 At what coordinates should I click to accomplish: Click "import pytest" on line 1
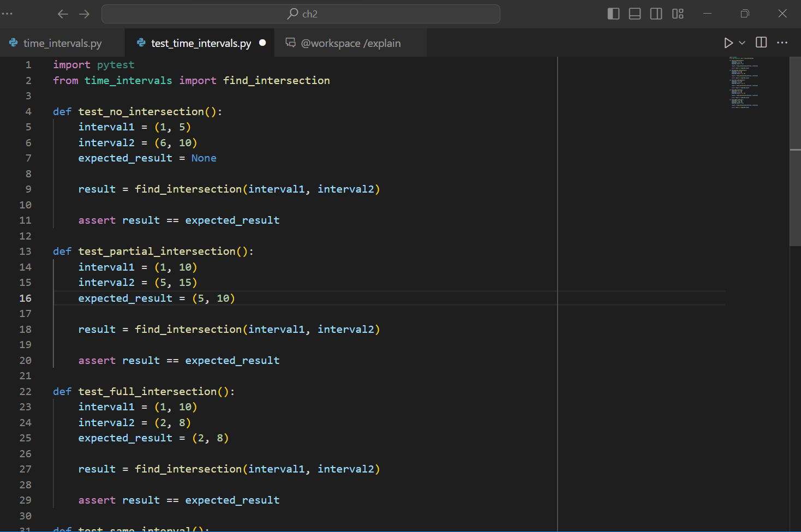[x=94, y=65]
